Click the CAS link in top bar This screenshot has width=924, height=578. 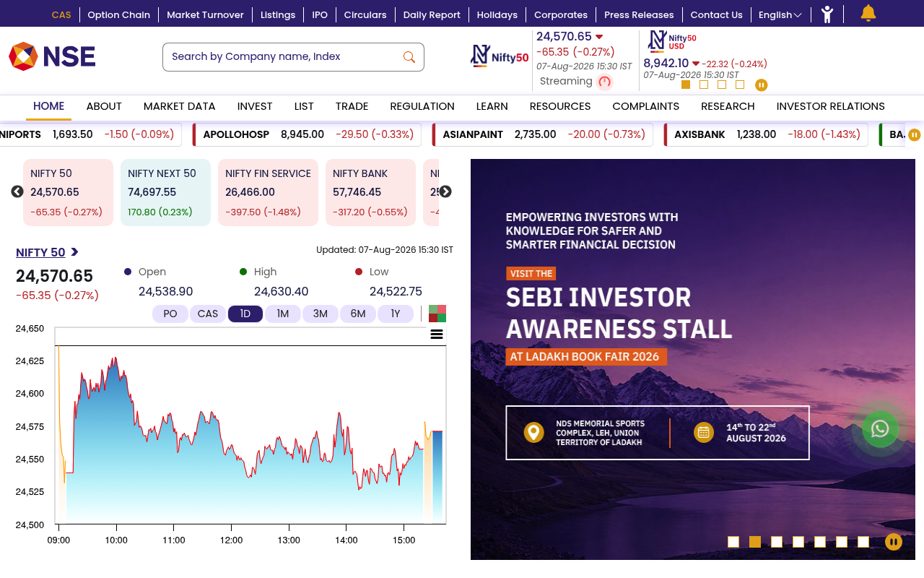click(x=61, y=14)
